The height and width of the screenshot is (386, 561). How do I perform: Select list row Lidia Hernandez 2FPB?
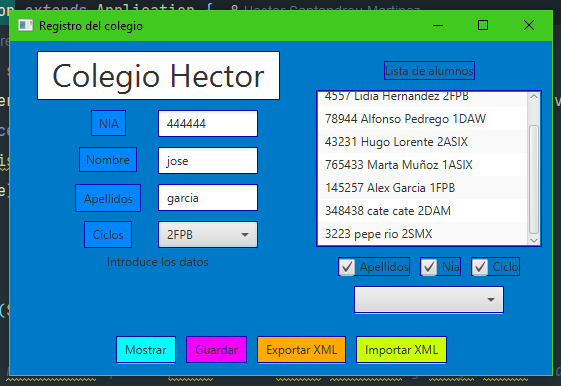[422, 99]
